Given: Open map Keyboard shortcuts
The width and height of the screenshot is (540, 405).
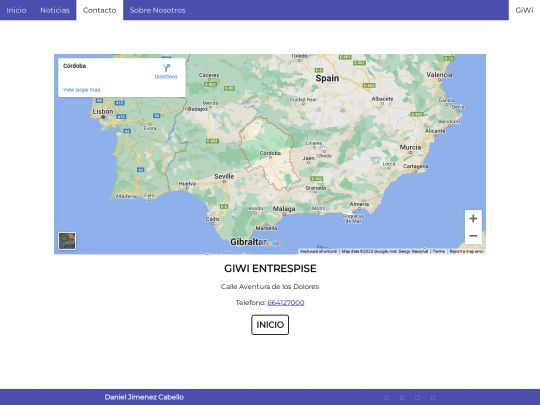Looking at the screenshot, I should pyautogui.click(x=319, y=251).
